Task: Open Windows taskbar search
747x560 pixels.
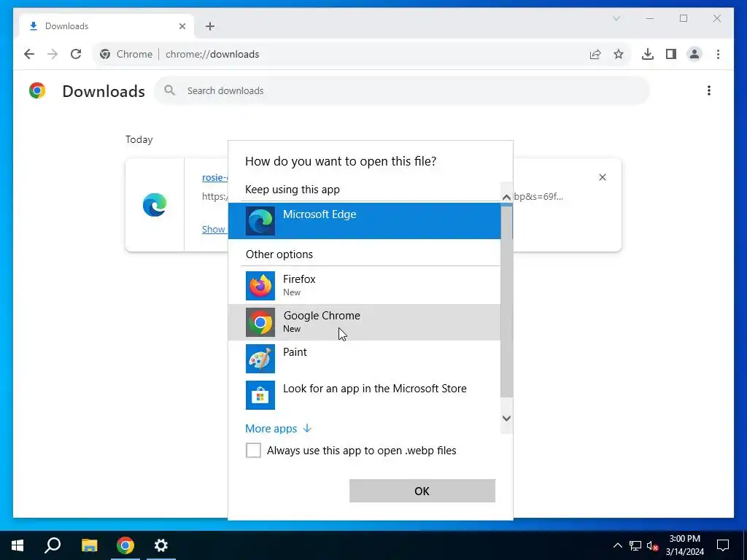Action: point(53,545)
